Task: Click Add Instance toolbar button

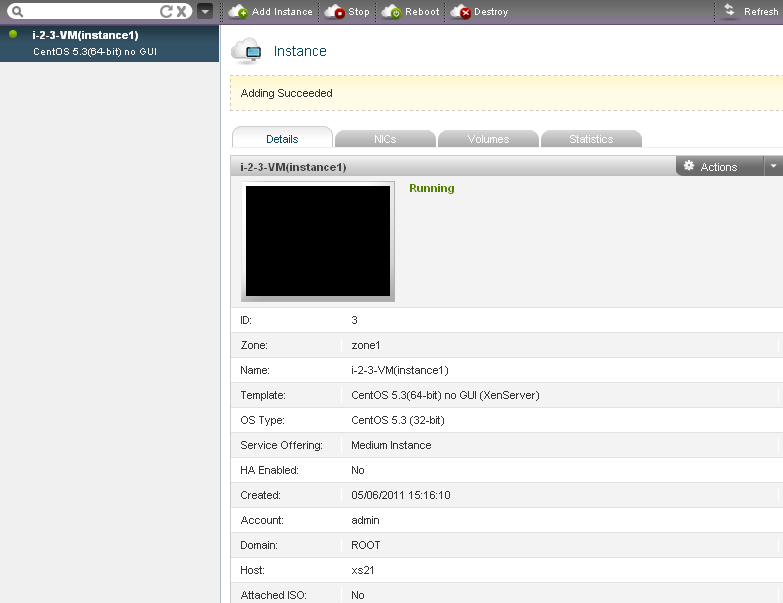Action: [271, 11]
